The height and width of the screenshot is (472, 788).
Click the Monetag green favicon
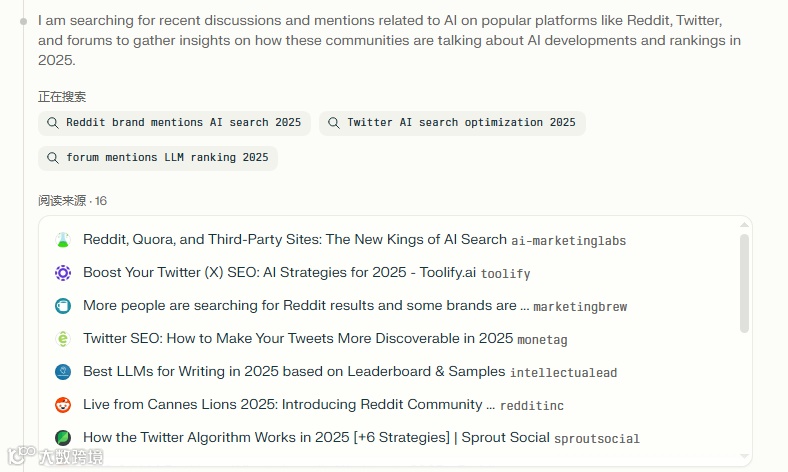(63, 339)
